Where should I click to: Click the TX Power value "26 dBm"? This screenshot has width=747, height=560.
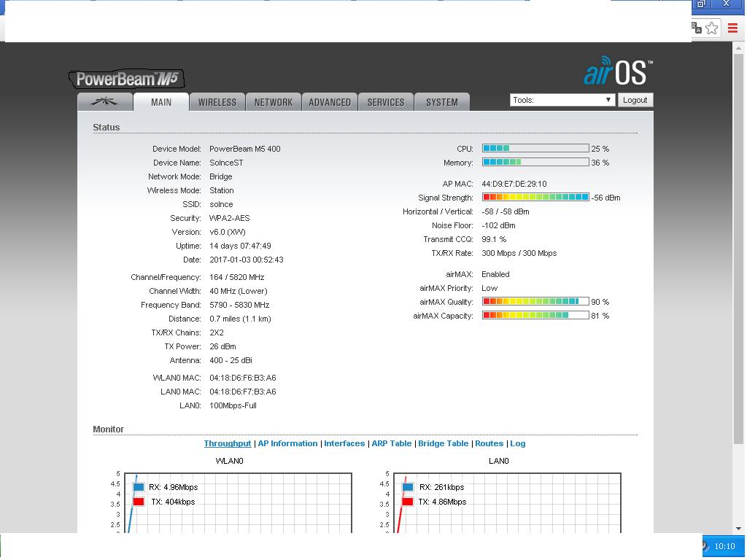(222, 346)
